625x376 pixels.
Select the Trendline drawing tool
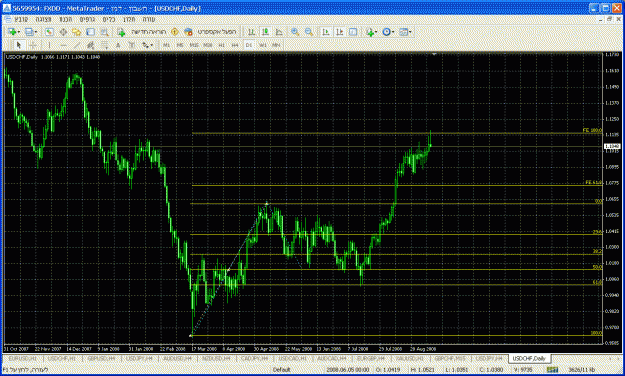tap(77, 45)
